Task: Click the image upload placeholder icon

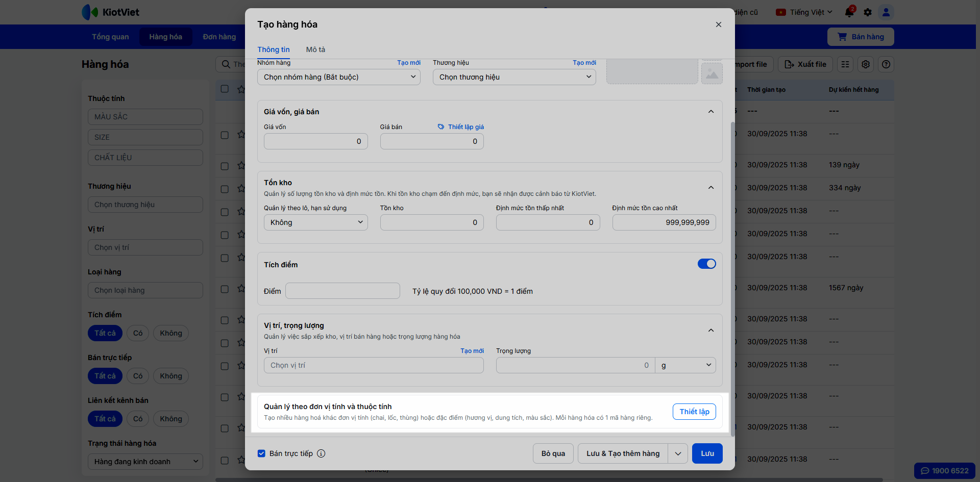Action: pyautogui.click(x=712, y=74)
